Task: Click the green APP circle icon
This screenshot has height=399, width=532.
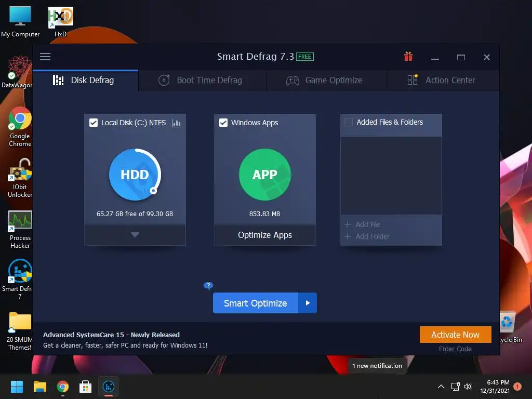Action: [264, 175]
